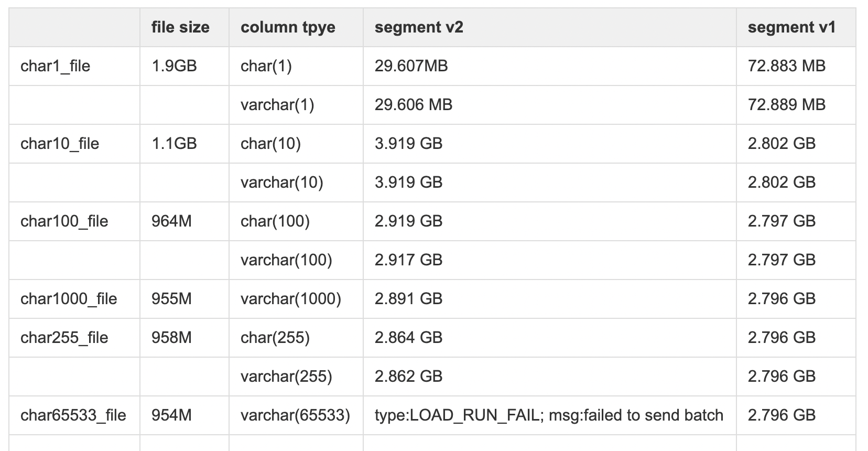Click the LOAD_RUN_FAIL error message cell
This screenshot has width=868, height=451.
[549, 415]
